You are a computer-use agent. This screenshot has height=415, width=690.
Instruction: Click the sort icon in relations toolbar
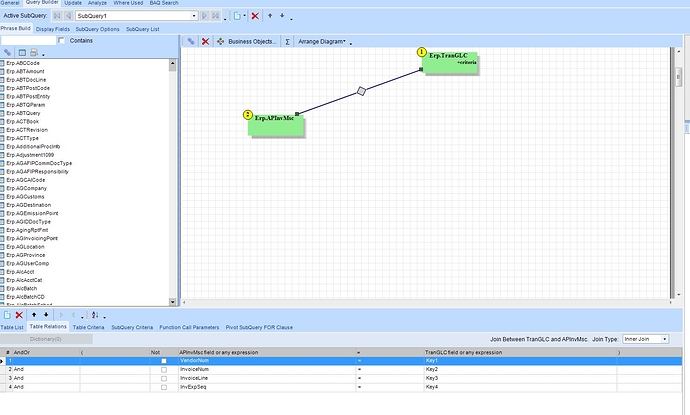95,315
